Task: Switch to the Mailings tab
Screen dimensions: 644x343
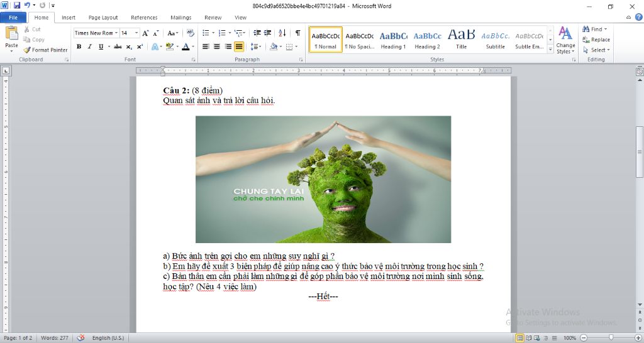Action: [x=180, y=17]
